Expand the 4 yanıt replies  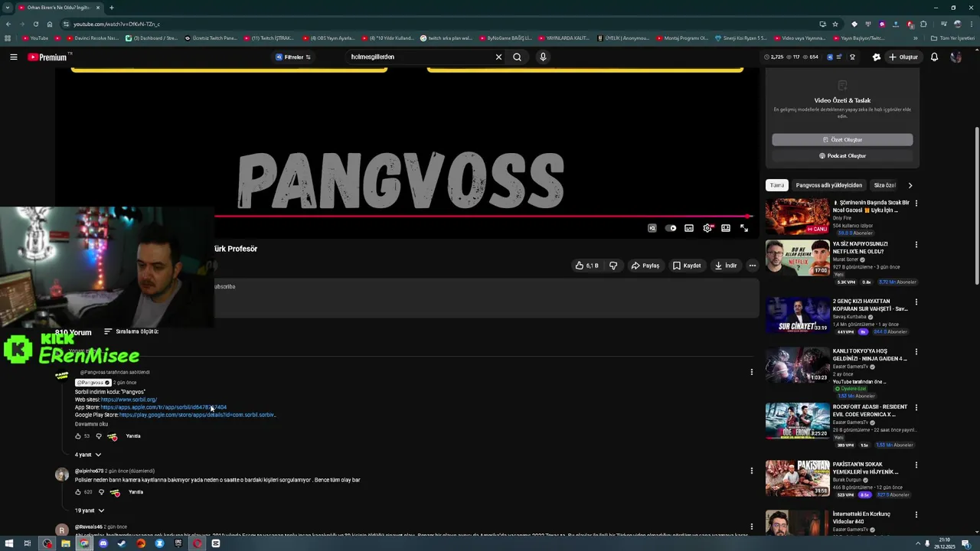tap(88, 455)
